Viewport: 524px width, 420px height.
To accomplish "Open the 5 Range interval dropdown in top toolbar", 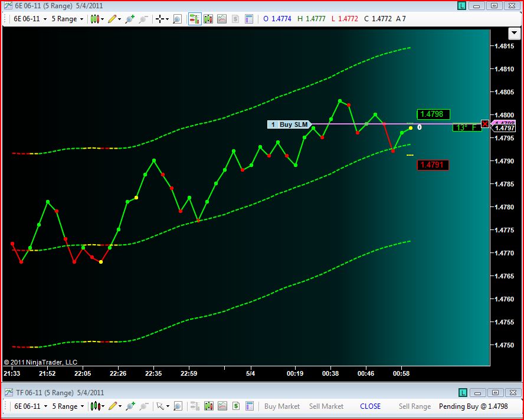I will click(67, 19).
